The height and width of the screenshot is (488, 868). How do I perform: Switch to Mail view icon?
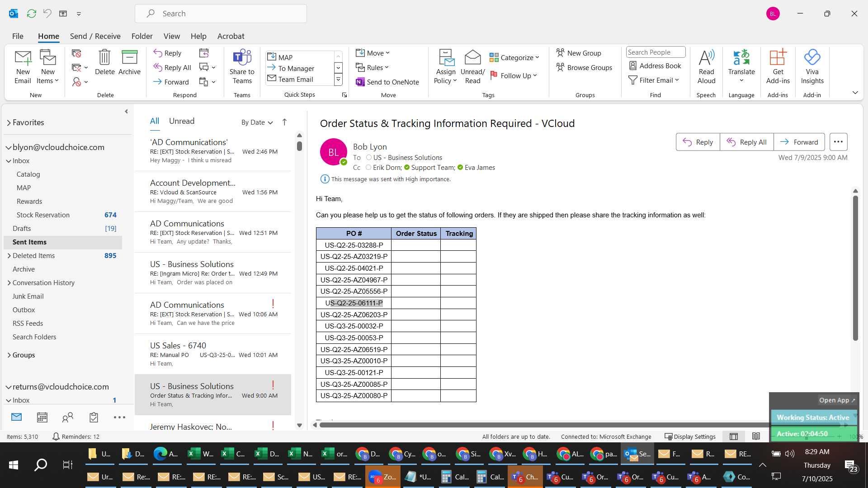pos(16,417)
